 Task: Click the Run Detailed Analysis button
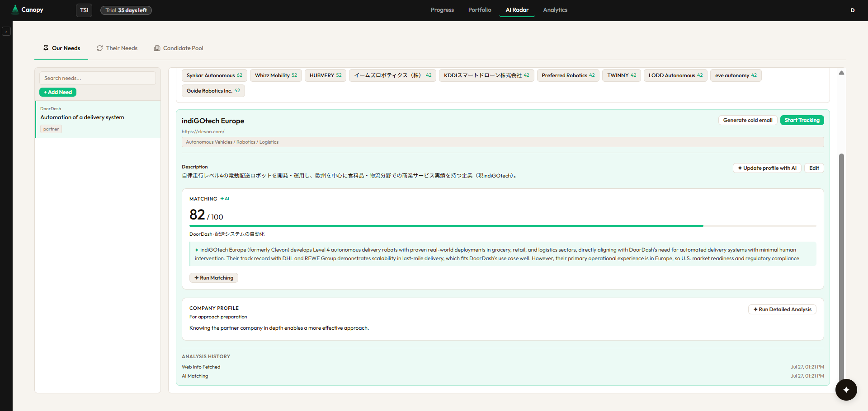[x=782, y=309]
